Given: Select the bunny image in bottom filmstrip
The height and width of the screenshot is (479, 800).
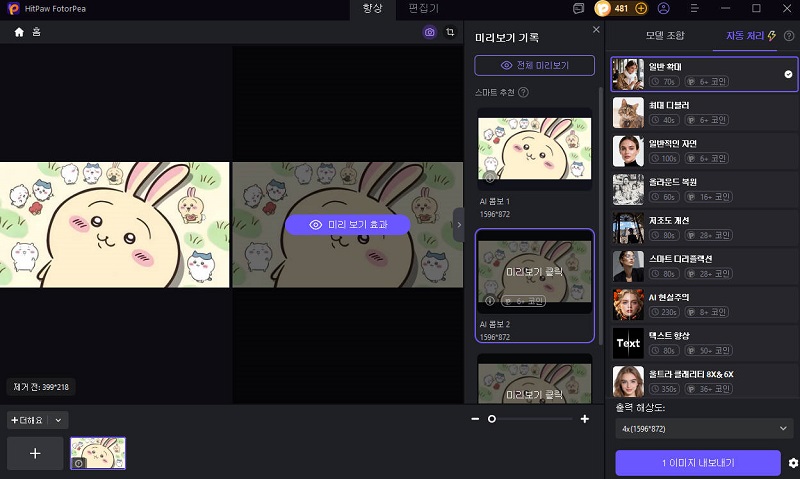Looking at the screenshot, I should pyautogui.click(x=98, y=453).
